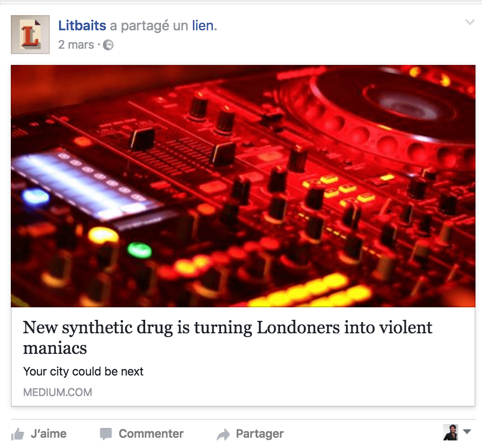The height and width of the screenshot is (448, 482).
Task: Expand the triangle next to the user avatar
Action: 467,431
